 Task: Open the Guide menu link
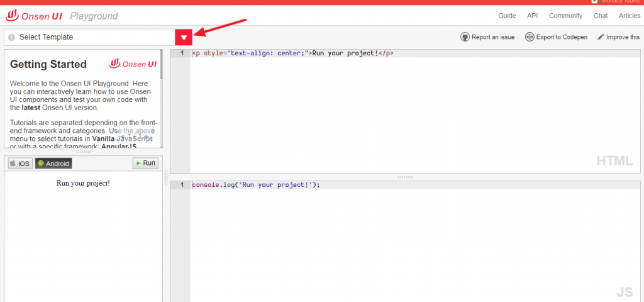(x=507, y=16)
